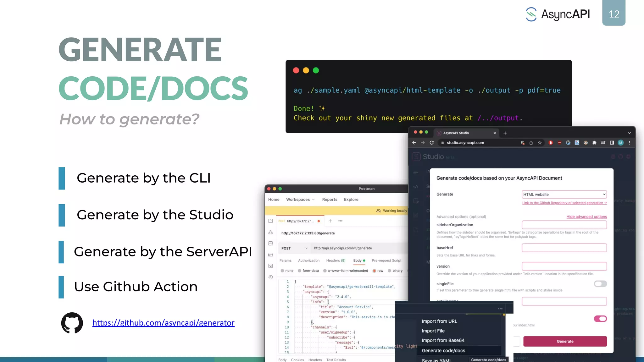Viewport: 644px width, 362px height.
Task: Switch to the Headers (9) tab
Action: 336,261
